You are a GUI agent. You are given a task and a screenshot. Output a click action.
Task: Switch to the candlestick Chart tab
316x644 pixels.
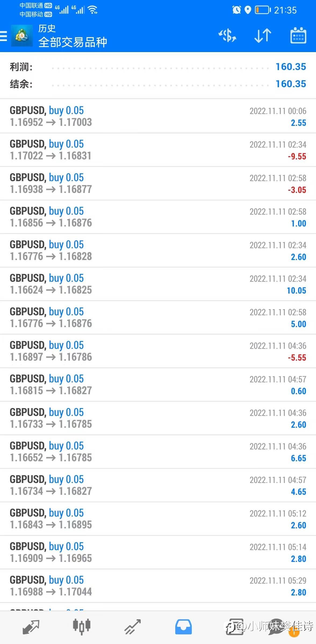click(82, 627)
